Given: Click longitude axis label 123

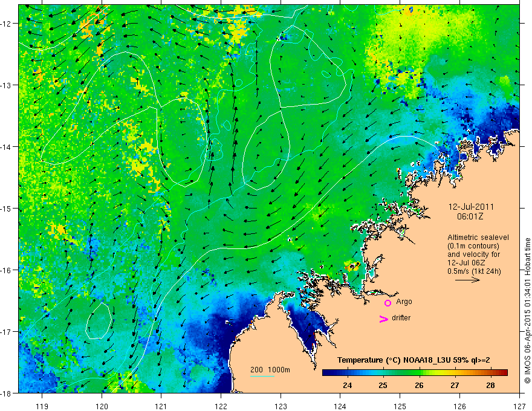Looking at the screenshot, I should [281, 406].
